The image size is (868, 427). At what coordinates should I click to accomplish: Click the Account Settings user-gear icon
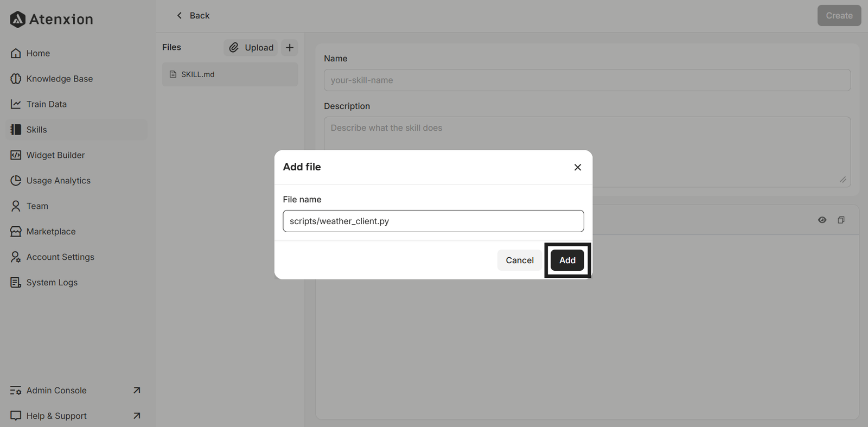pos(16,257)
